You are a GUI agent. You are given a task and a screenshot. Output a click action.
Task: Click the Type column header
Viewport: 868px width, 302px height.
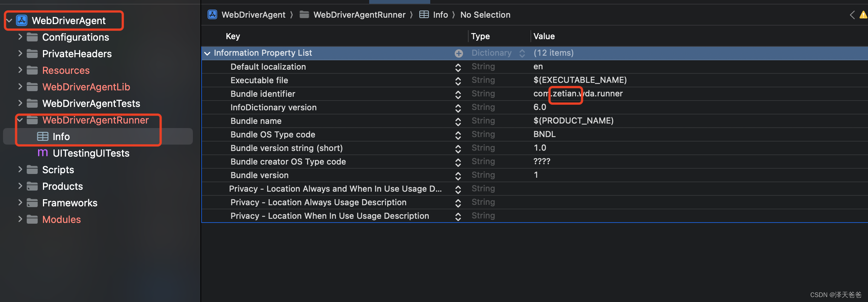pyautogui.click(x=480, y=36)
